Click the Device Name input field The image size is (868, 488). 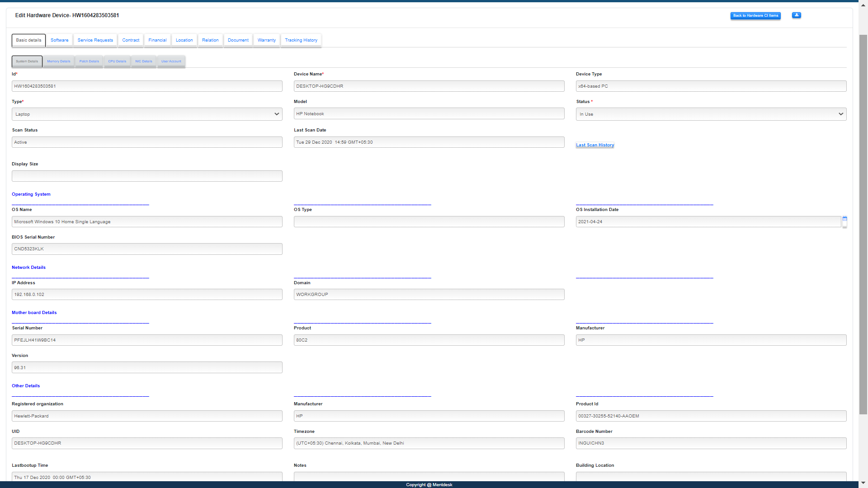pos(429,86)
